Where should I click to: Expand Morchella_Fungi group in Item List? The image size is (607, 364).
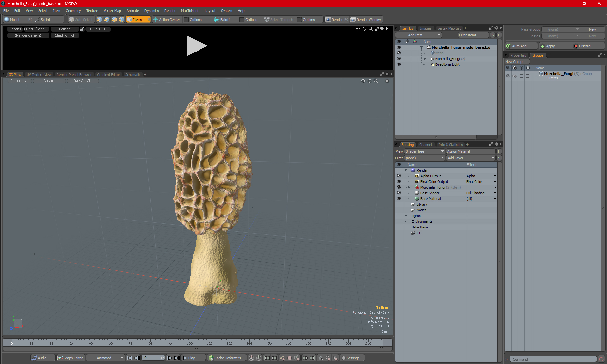425,59
